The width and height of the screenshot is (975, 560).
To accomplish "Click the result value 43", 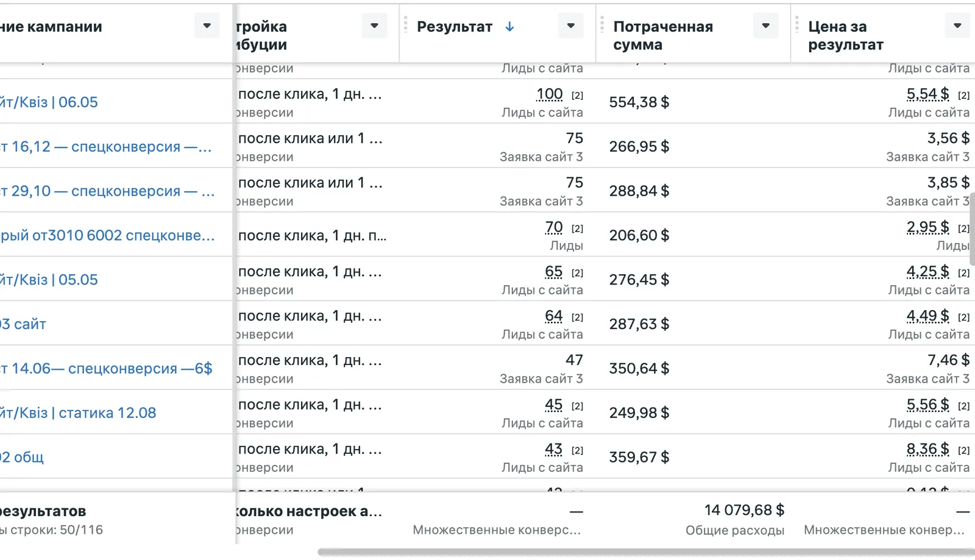I will [554, 450].
